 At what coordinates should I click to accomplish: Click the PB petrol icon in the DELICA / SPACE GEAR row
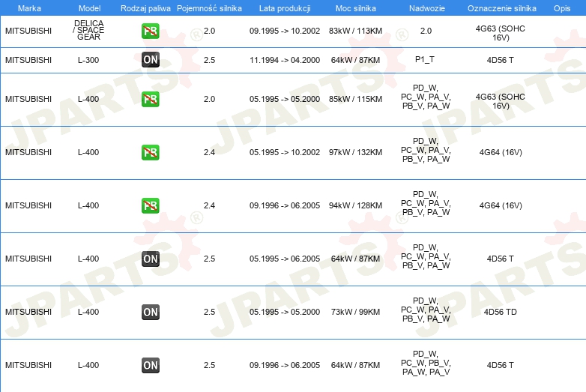pyautogui.click(x=150, y=31)
